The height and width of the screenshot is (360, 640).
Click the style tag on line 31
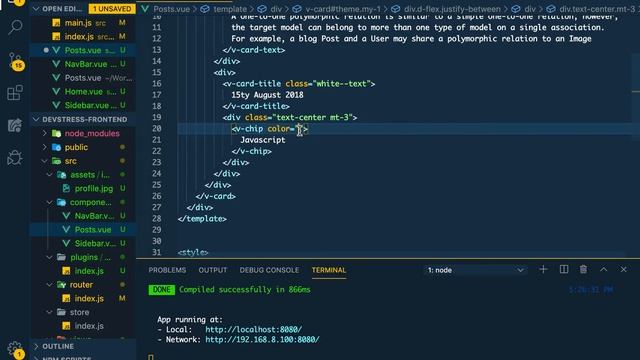(x=193, y=253)
